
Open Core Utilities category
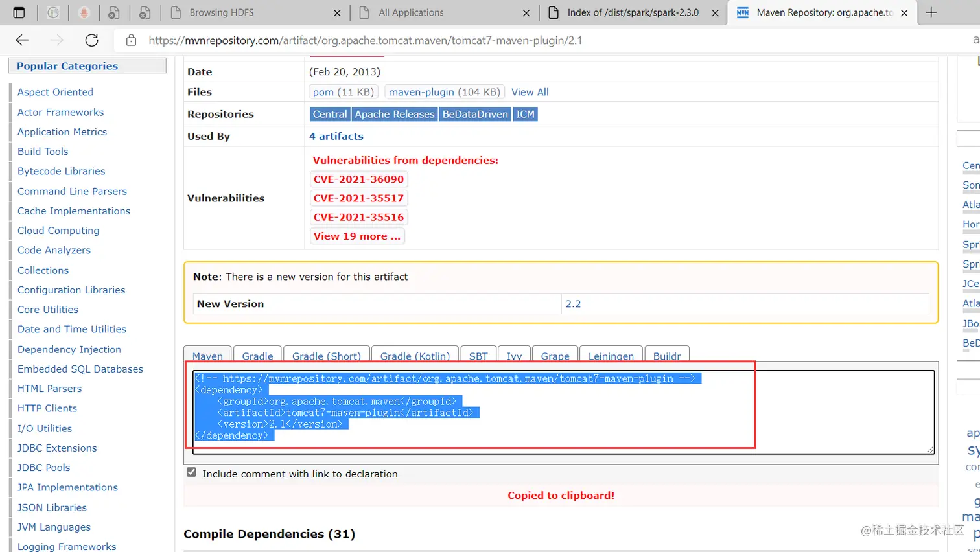(48, 309)
